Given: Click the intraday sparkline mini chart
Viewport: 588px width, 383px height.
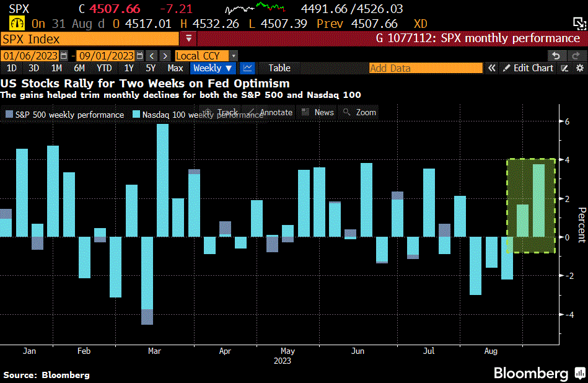Looking at the screenshot, I should (255, 8).
